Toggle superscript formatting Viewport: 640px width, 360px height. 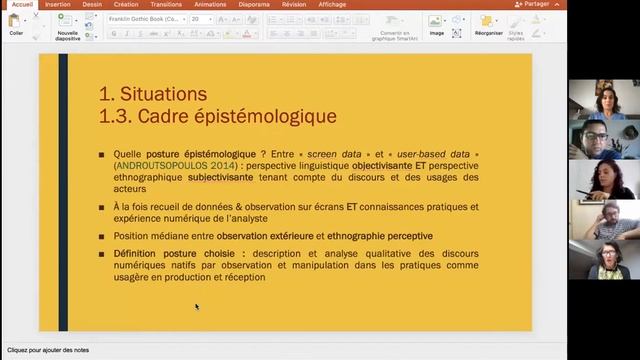tap(167, 34)
